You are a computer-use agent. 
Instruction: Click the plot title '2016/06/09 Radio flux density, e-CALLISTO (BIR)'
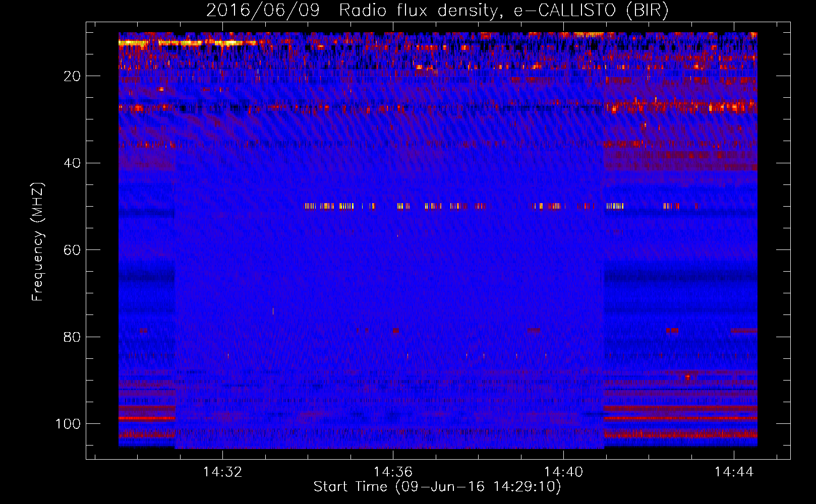[437, 11]
